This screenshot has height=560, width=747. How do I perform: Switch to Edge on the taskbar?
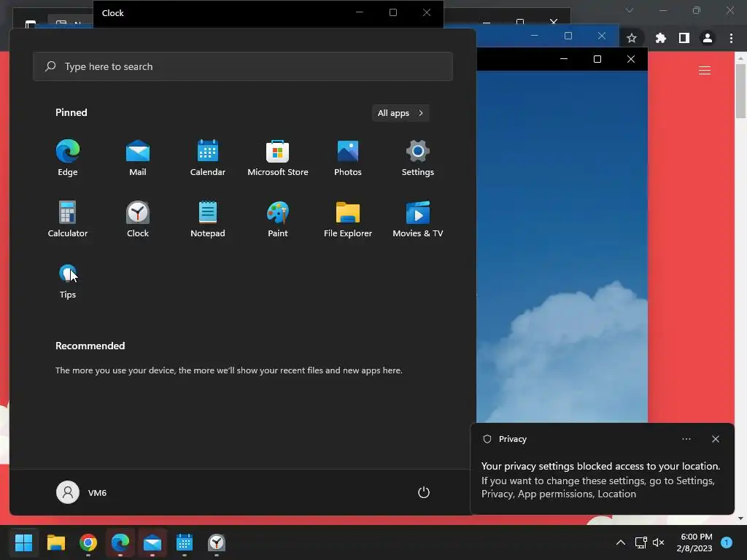click(x=120, y=542)
